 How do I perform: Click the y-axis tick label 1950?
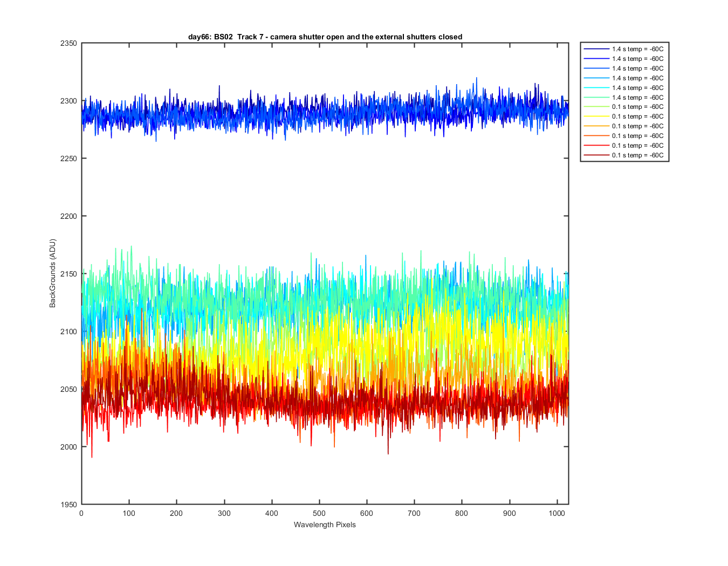[x=68, y=505]
